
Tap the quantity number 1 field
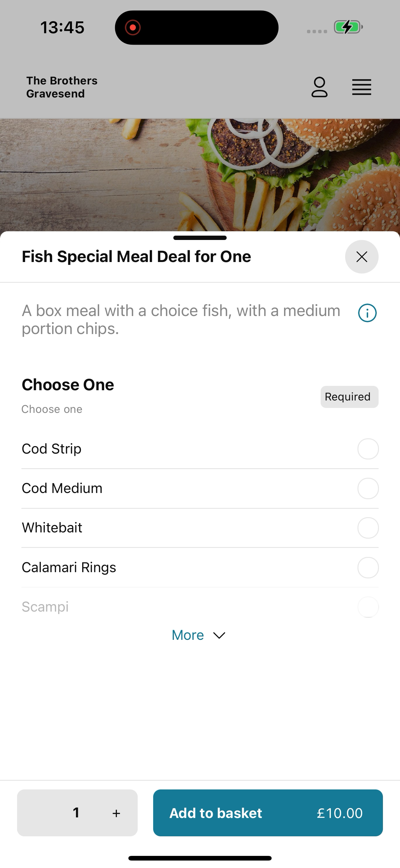(76, 813)
